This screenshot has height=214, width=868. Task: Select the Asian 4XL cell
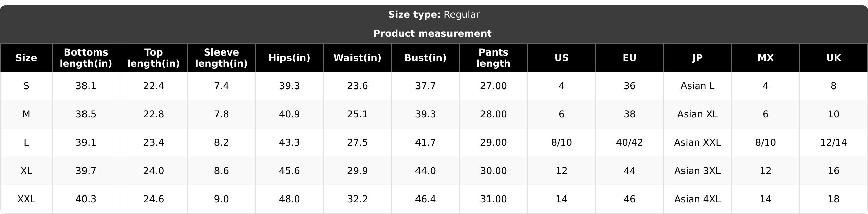coord(698,199)
